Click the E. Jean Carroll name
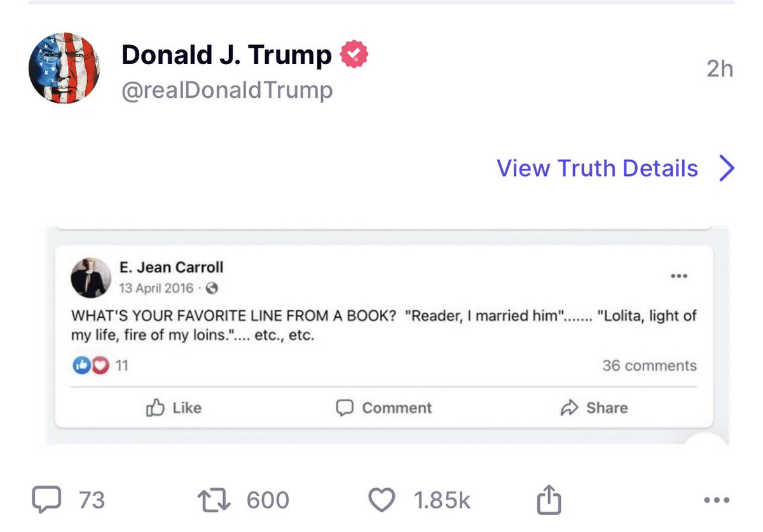 pyautogui.click(x=171, y=267)
